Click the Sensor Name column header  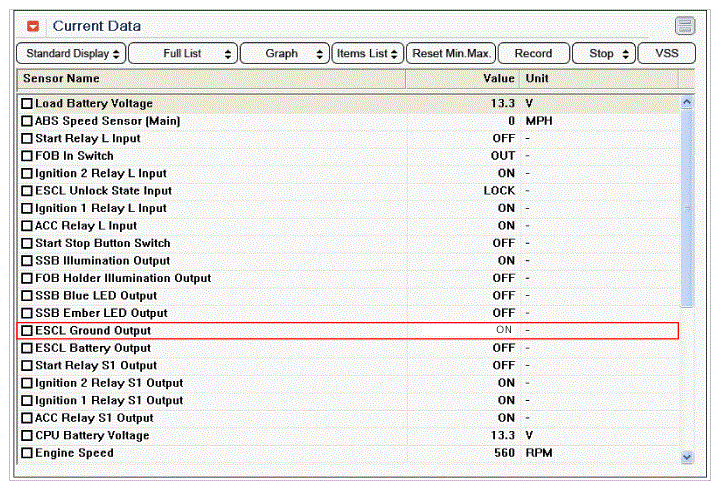pos(211,79)
